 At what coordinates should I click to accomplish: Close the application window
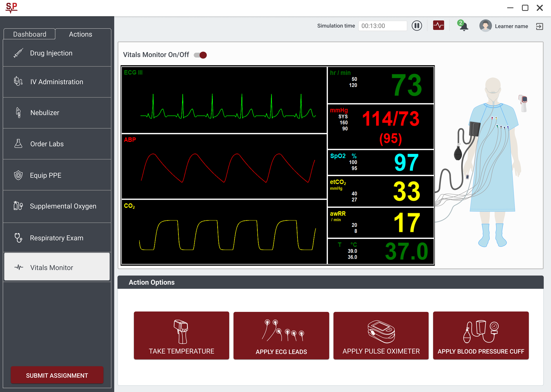pos(540,8)
